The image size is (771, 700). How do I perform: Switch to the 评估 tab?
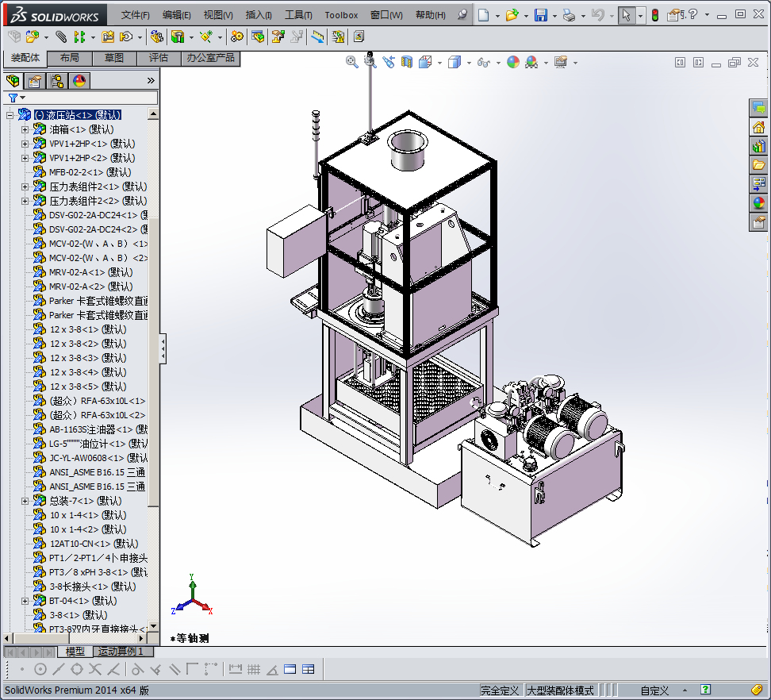159,58
